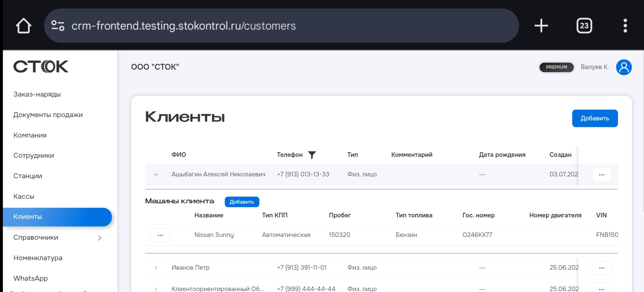
Task: Click the СТОК logo
Action: point(41,67)
